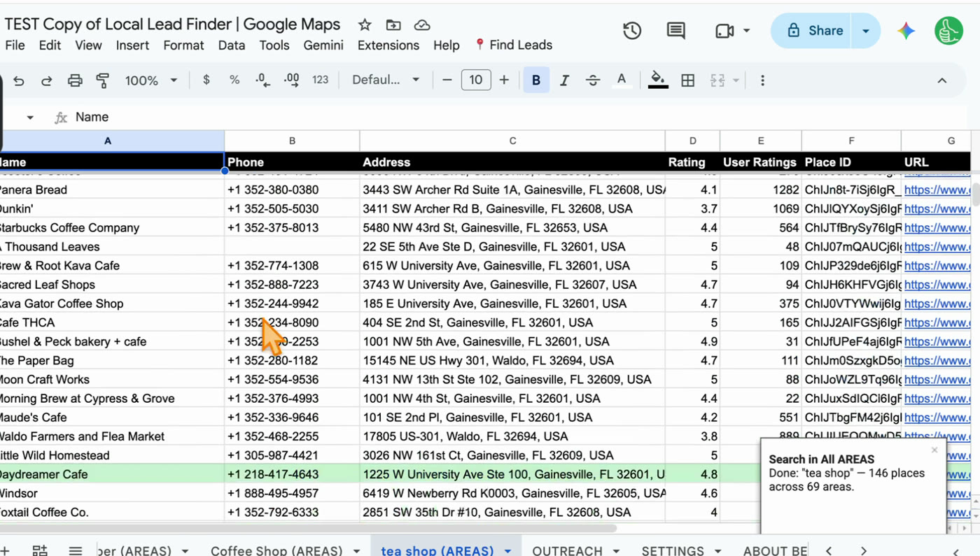This screenshot has width=980, height=556.
Task: Click the Redo arrow
Action: click(46, 80)
